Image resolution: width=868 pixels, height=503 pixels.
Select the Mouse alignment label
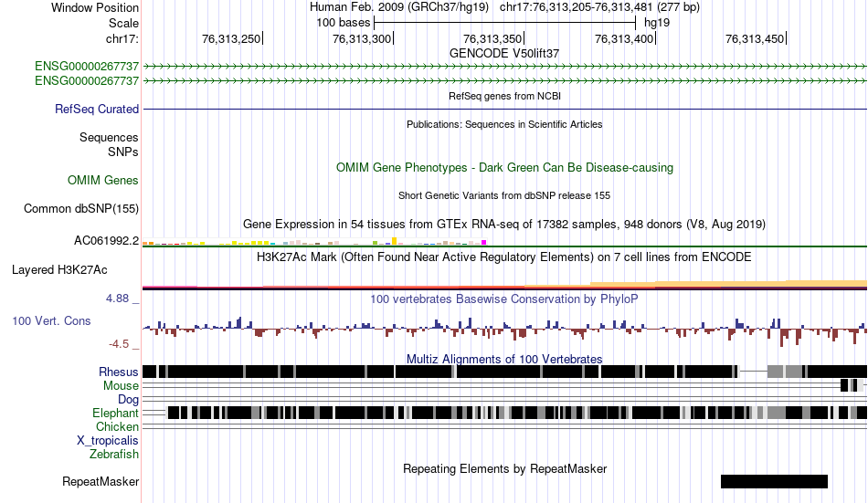121,385
